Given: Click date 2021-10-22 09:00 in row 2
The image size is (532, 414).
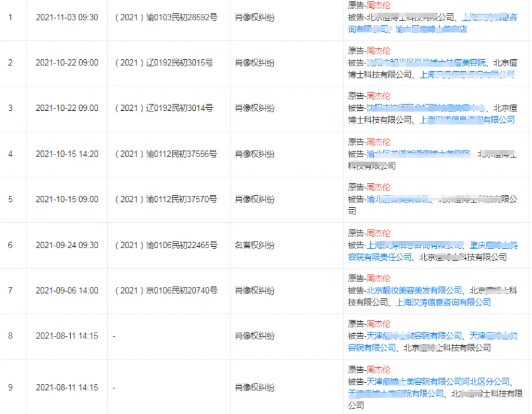Looking at the screenshot, I should (67, 63).
